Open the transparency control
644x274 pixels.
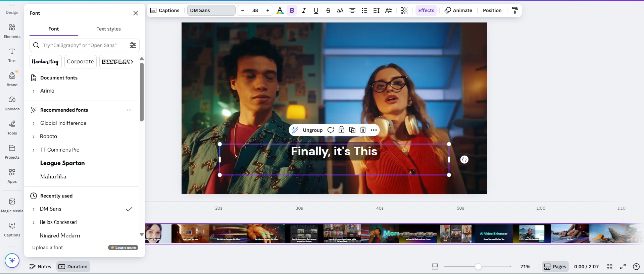click(x=404, y=10)
